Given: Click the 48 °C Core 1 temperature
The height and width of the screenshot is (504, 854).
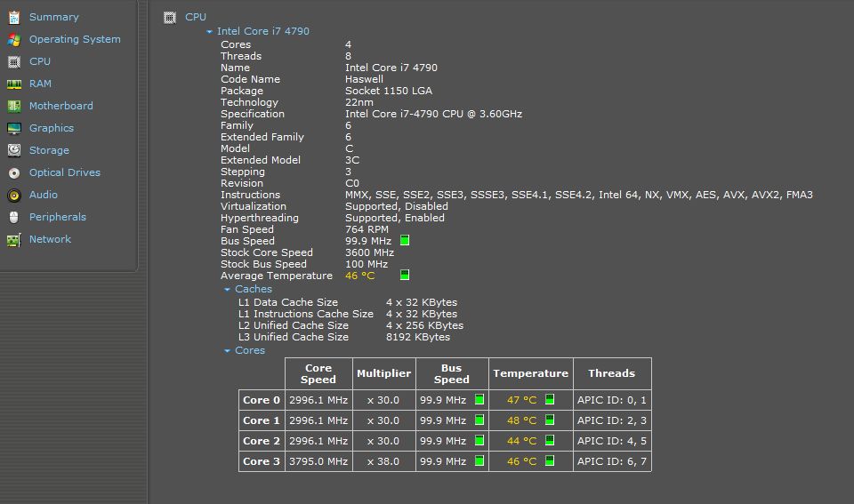Looking at the screenshot, I should pos(522,420).
